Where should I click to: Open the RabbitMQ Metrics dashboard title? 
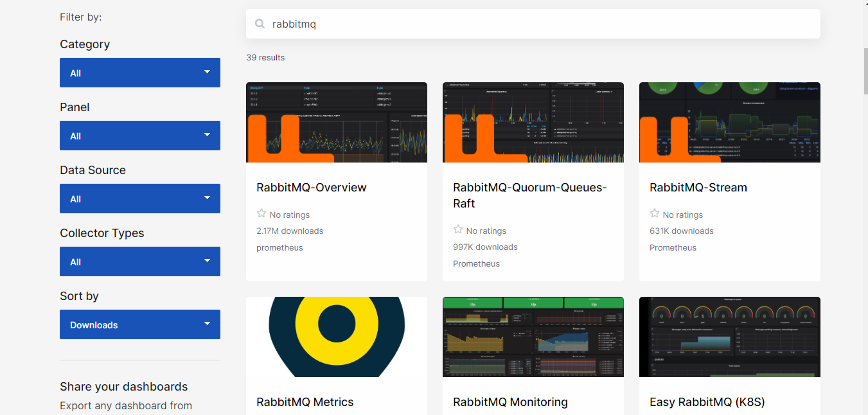[x=305, y=402]
